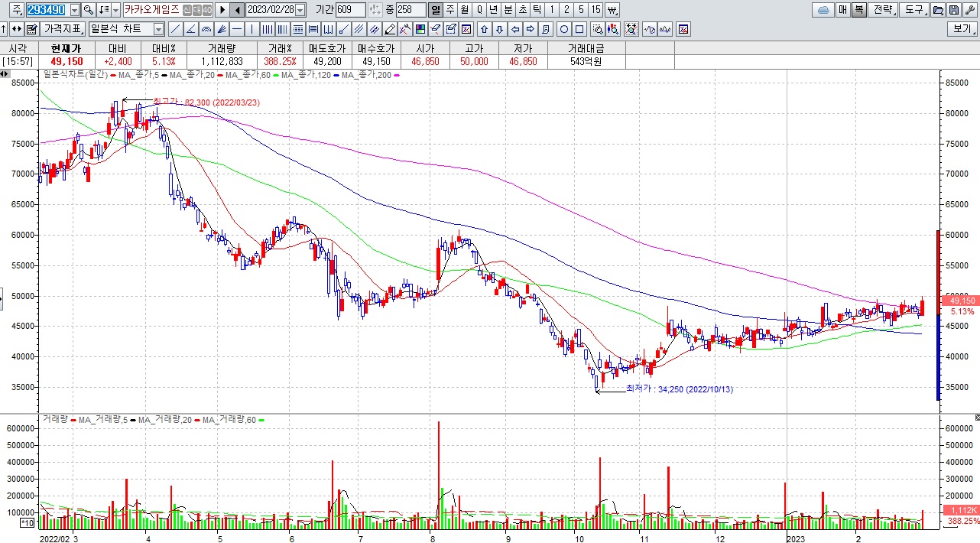
Task: Open the 가격지표 indicator dropdown
Action: (x=63, y=29)
